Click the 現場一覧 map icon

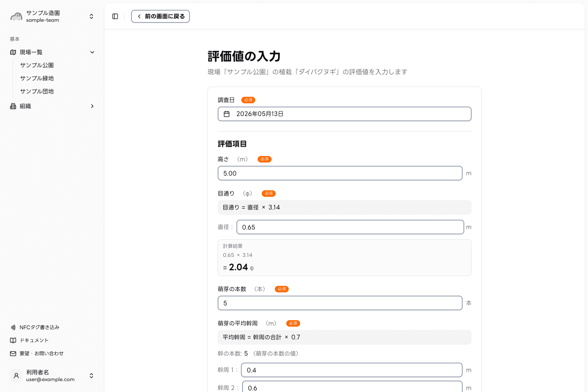point(13,52)
